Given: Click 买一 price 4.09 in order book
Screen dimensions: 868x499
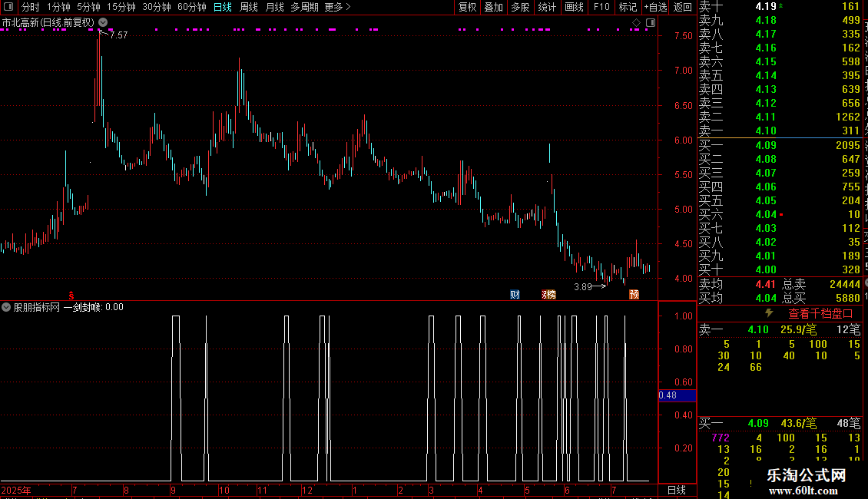Looking at the screenshot, I should coord(766,146).
